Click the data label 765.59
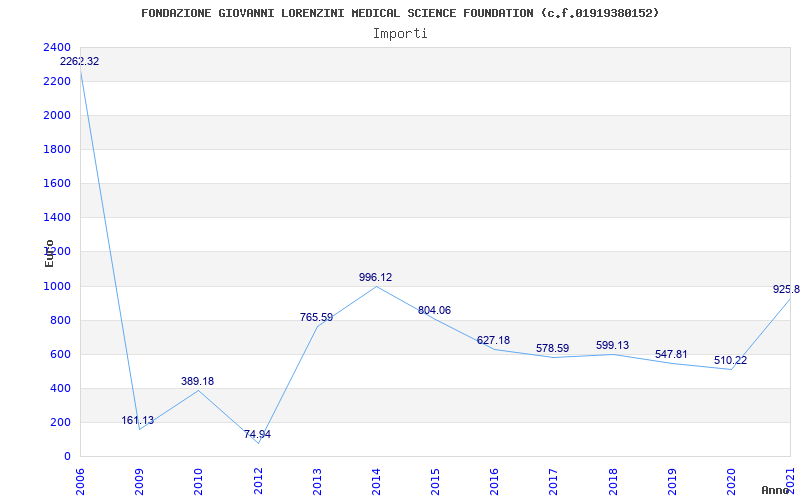The image size is (800, 500). point(316,317)
